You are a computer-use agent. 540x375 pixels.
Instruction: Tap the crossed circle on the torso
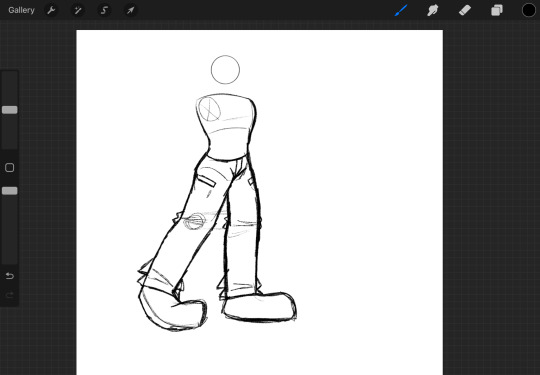click(x=210, y=110)
